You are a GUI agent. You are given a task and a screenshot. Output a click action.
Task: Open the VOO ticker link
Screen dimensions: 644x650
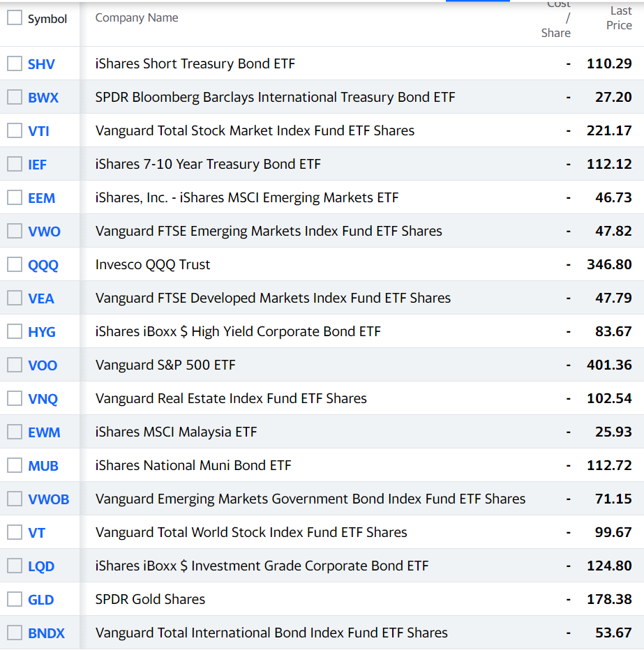[x=43, y=366]
